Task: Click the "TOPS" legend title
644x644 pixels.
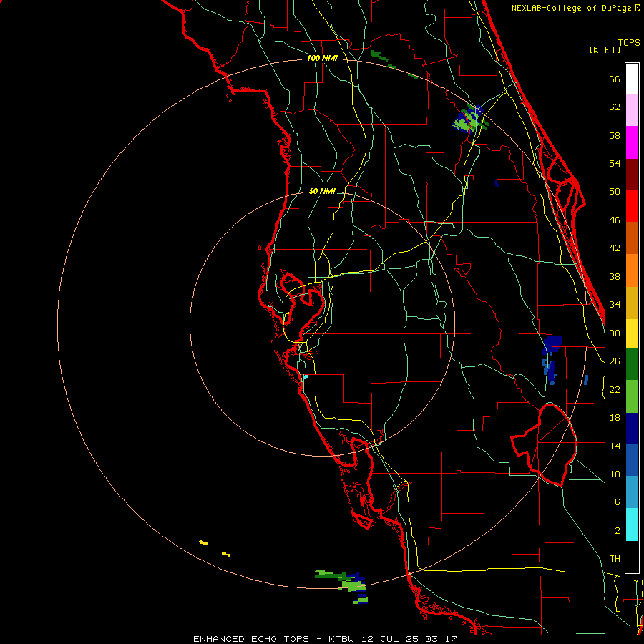Action: pos(629,43)
